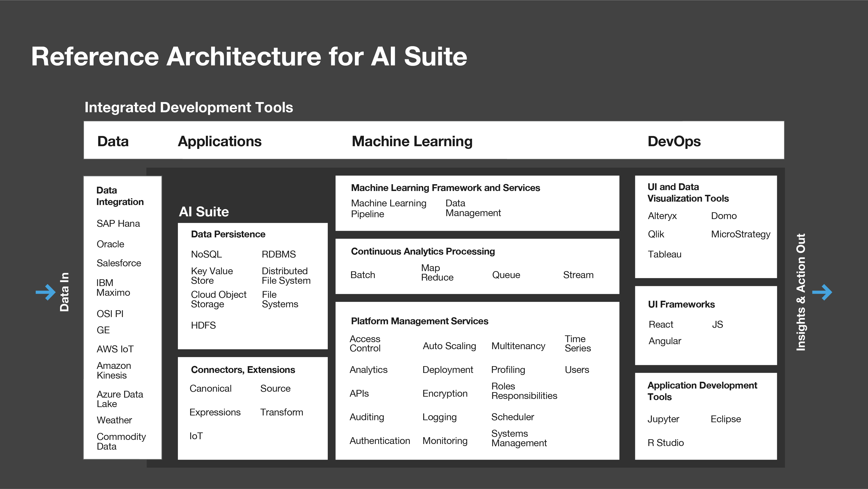Click the Insights & Action Out arrow
868x489 pixels.
pyautogui.click(x=822, y=292)
